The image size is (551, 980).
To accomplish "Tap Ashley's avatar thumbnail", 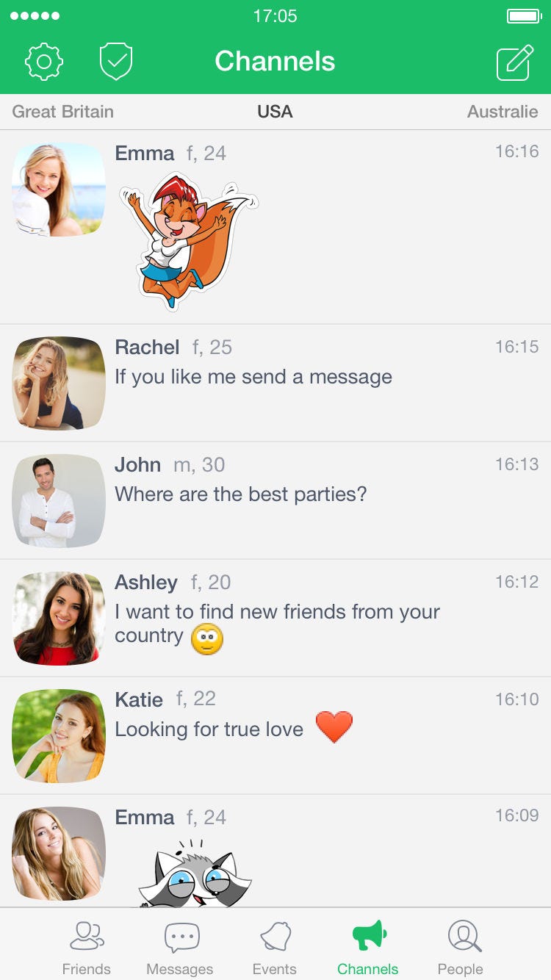I will (x=59, y=618).
